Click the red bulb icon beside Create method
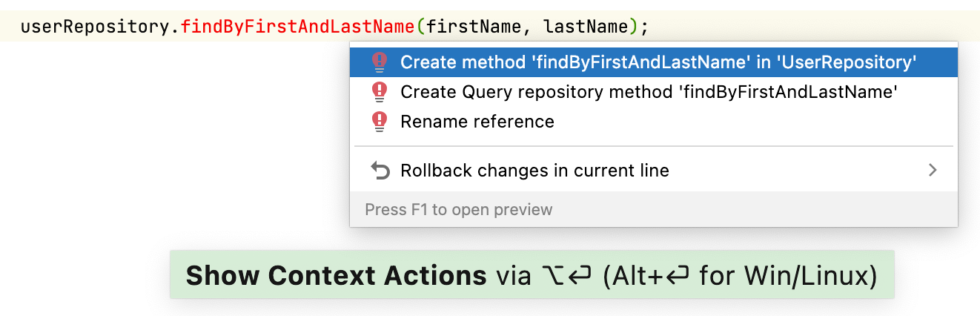Image resolution: width=980 pixels, height=316 pixels. pyautogui.click(x=380, y=62)
